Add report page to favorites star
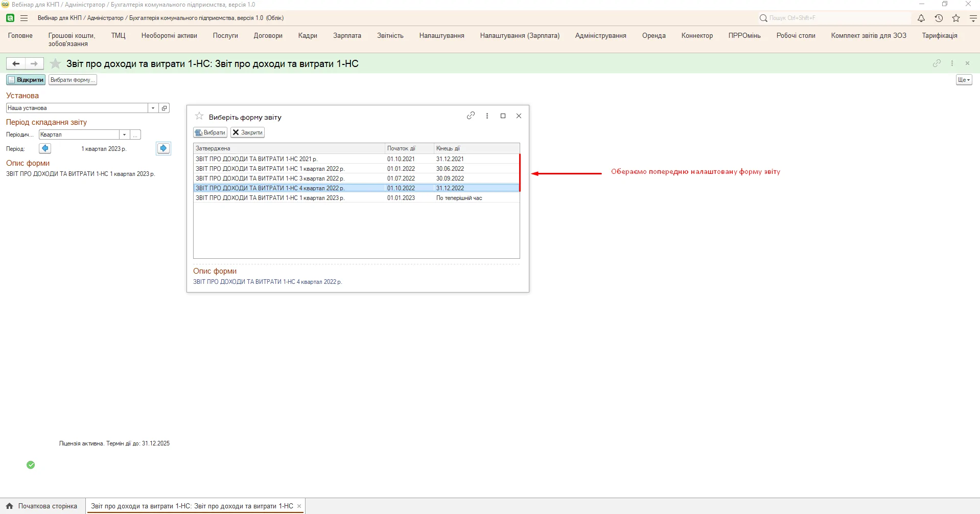The image size is (980, 514). pos(55,63)
